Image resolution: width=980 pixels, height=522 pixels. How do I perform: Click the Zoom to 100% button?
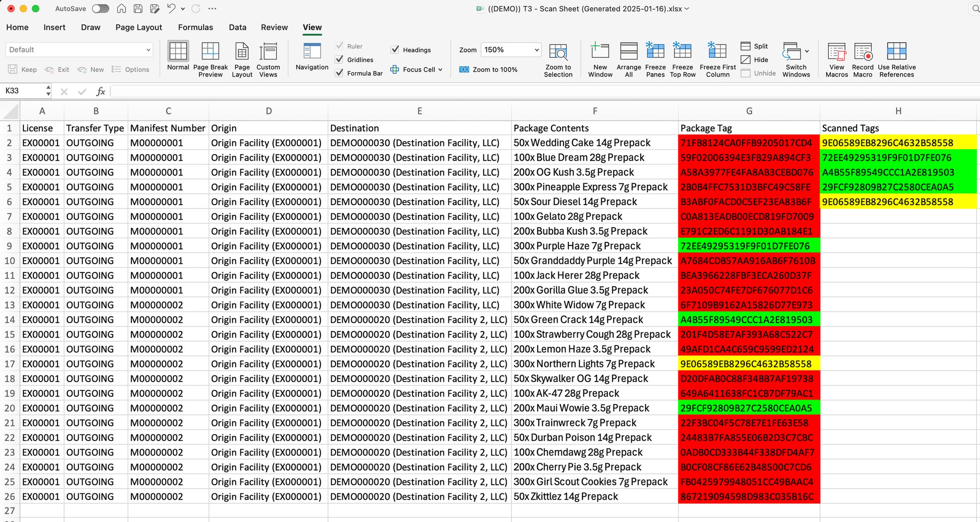(x=489, y=70)
